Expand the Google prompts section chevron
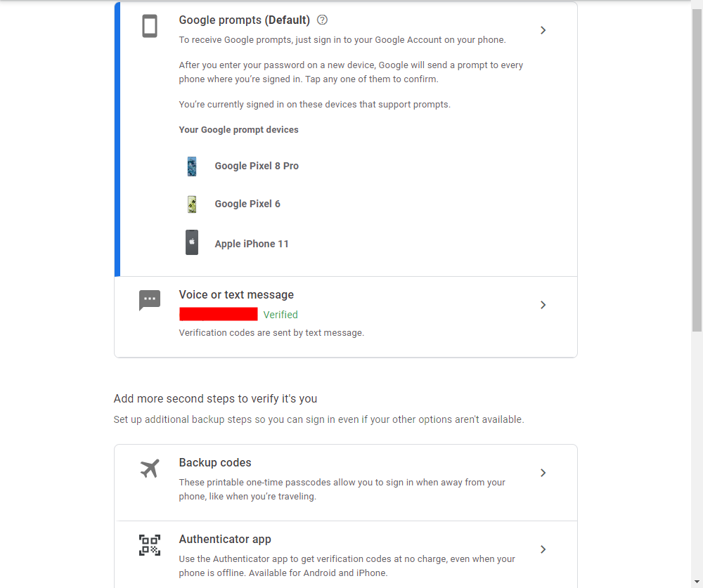The width and height of the screenshot is (703, 588). click(x=543, y=30)
